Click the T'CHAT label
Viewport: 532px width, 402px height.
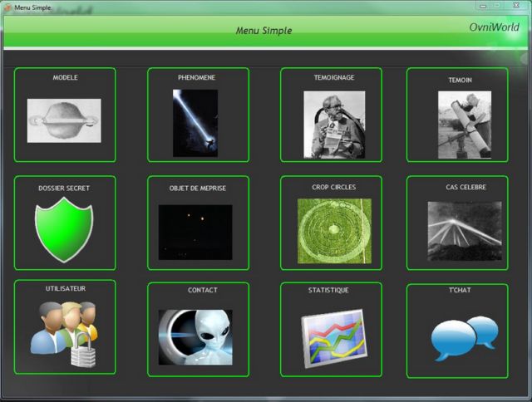460,290
